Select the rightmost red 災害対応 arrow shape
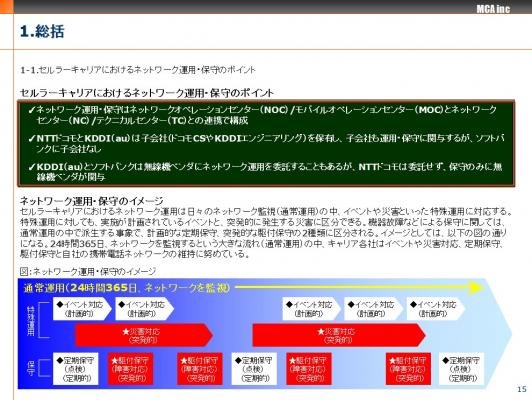Viewport: 532px width, 400px height. tap(339, 335)
